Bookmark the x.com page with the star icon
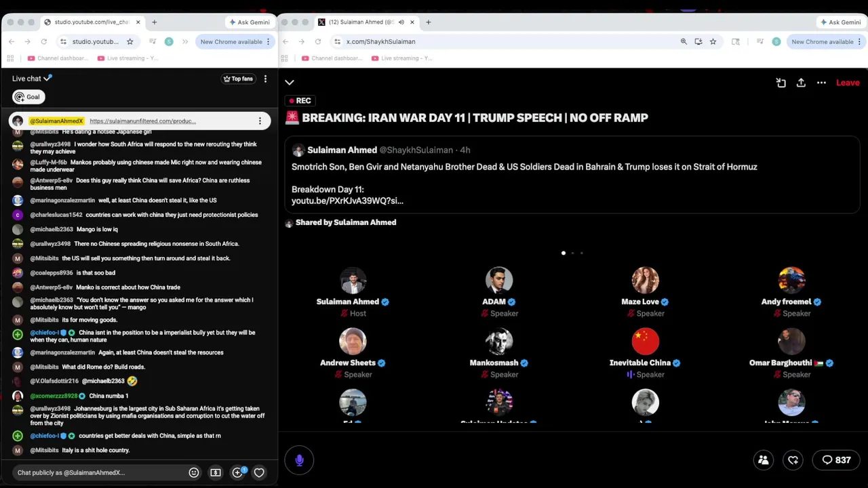 point(713,42)
